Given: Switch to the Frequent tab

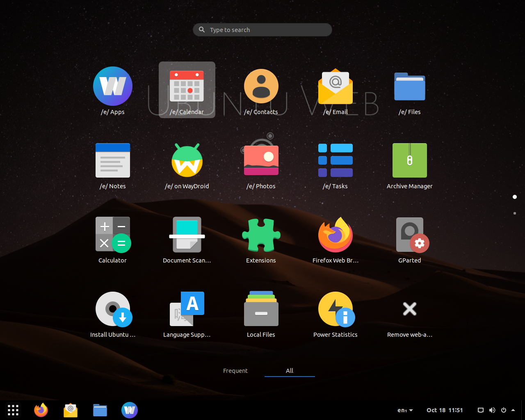Looking at the screenshot, I should [235, 371].
